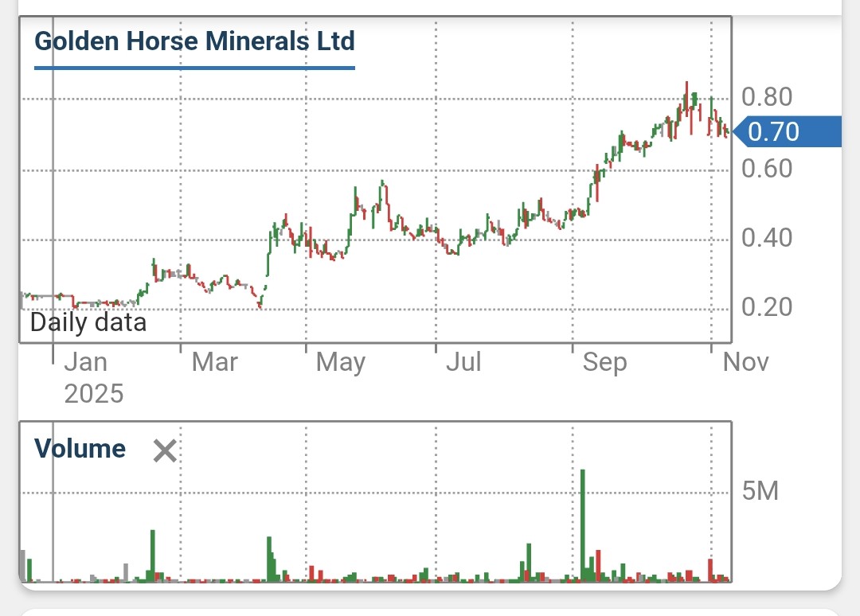The height and width of the screenshot is (616, 860).
Task: Open the Golden Horse Minerals Ltd title link
Action: coord(194,41)
